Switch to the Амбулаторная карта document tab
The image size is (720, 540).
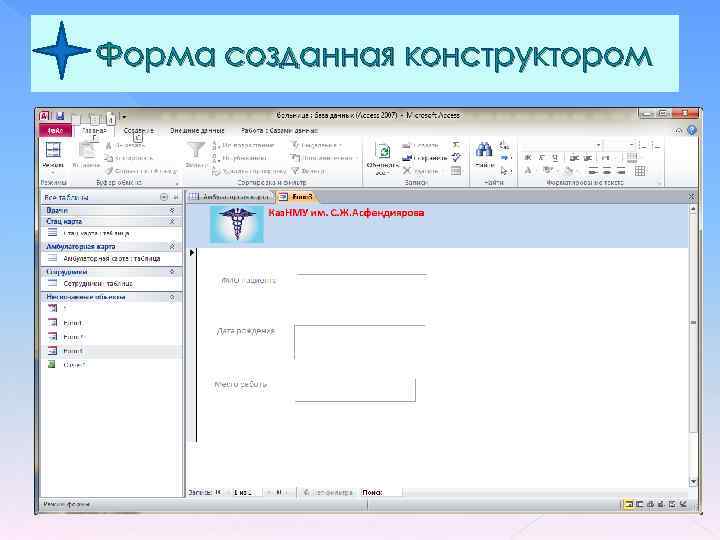230,197
